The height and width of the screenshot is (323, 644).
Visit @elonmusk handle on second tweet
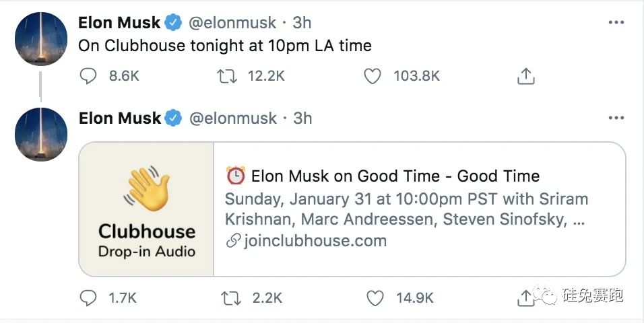(x=233, y=118)
